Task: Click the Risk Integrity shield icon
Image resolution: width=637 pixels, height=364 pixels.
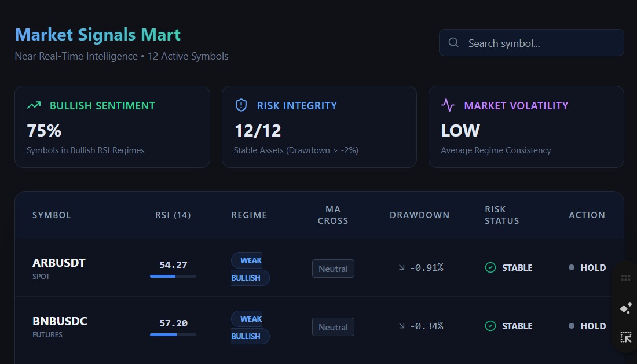Action: tap(241, 105)
